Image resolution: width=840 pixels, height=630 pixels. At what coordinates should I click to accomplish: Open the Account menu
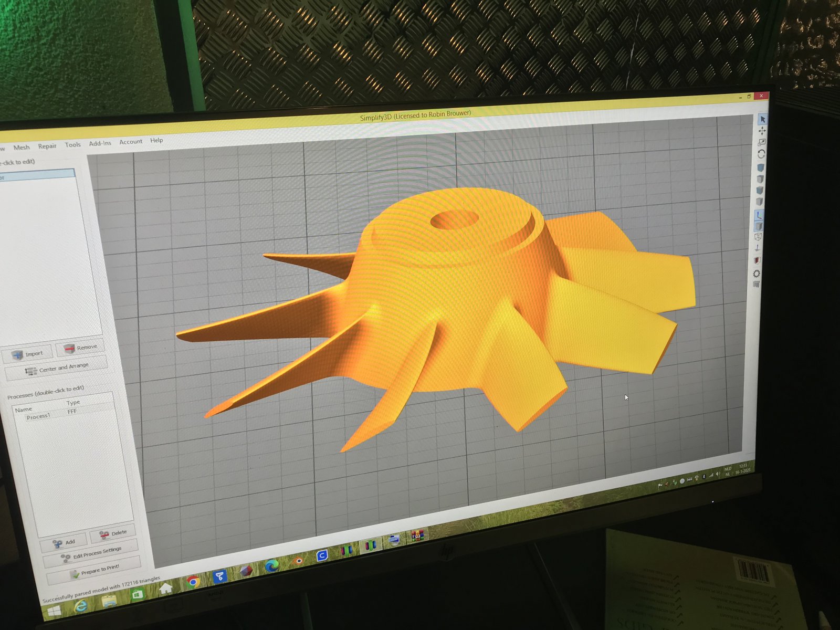pos(131,142)
